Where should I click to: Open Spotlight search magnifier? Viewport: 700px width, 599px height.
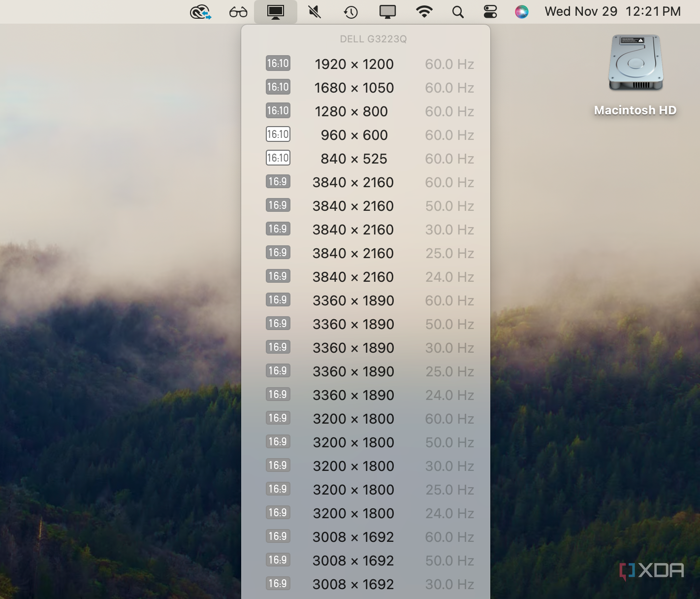(458, 12)
